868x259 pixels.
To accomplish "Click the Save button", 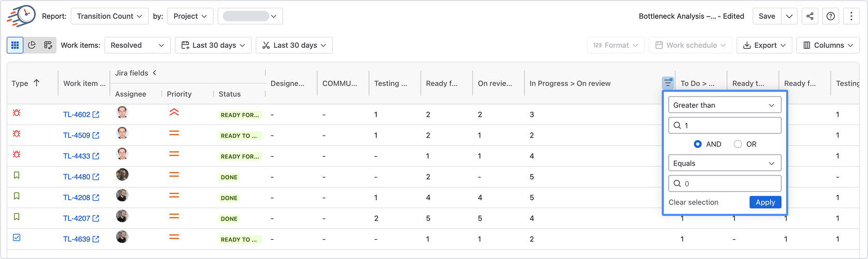I will pyautogui.click(x=767, y=16).
